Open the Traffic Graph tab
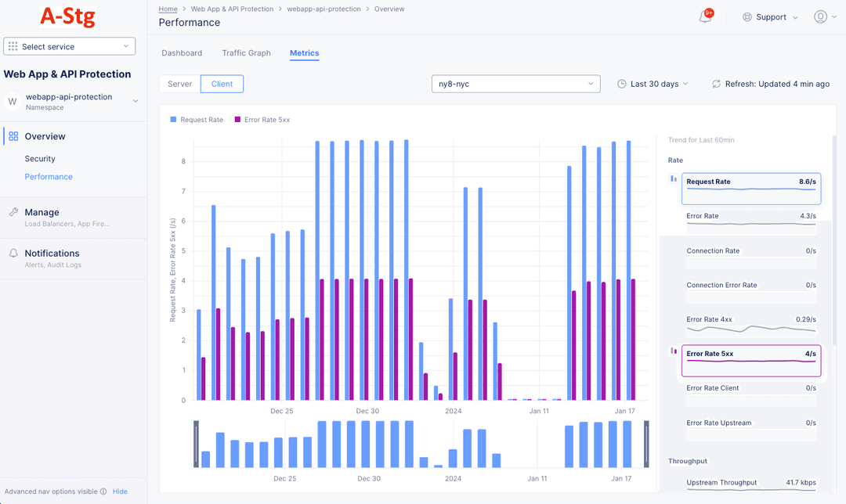Screen dimensions: 846x504 pos(246,53)
